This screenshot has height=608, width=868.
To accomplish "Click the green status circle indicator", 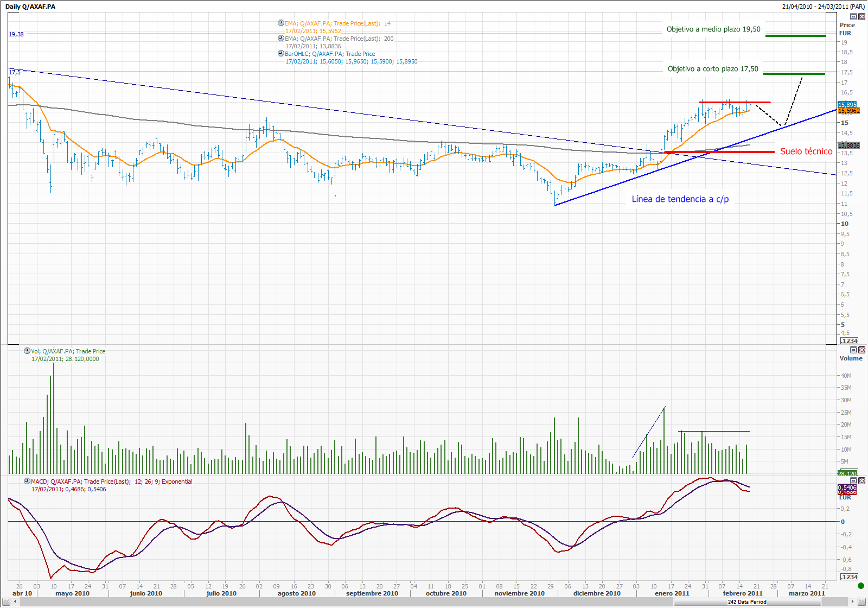I will 861,586.
